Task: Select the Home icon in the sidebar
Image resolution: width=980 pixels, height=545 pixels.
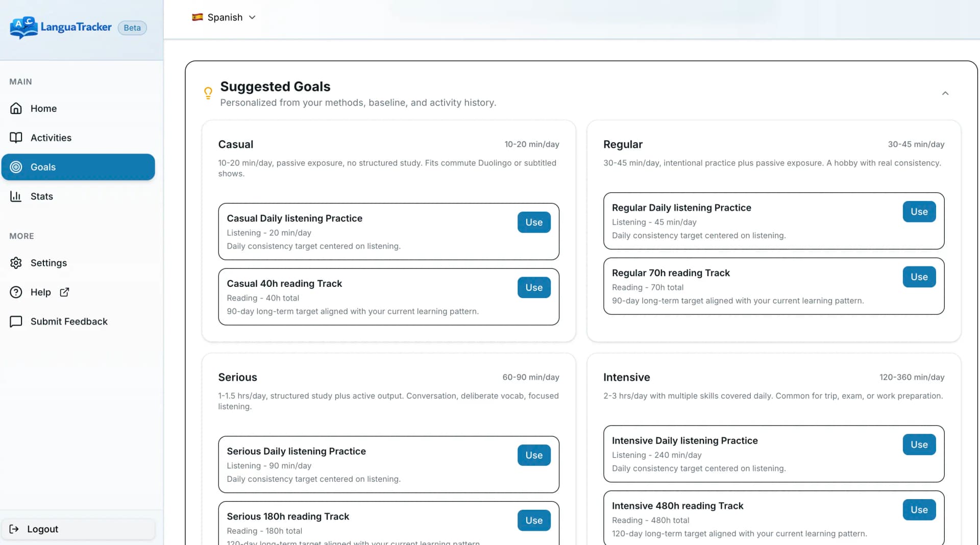Action: (16, 108)
